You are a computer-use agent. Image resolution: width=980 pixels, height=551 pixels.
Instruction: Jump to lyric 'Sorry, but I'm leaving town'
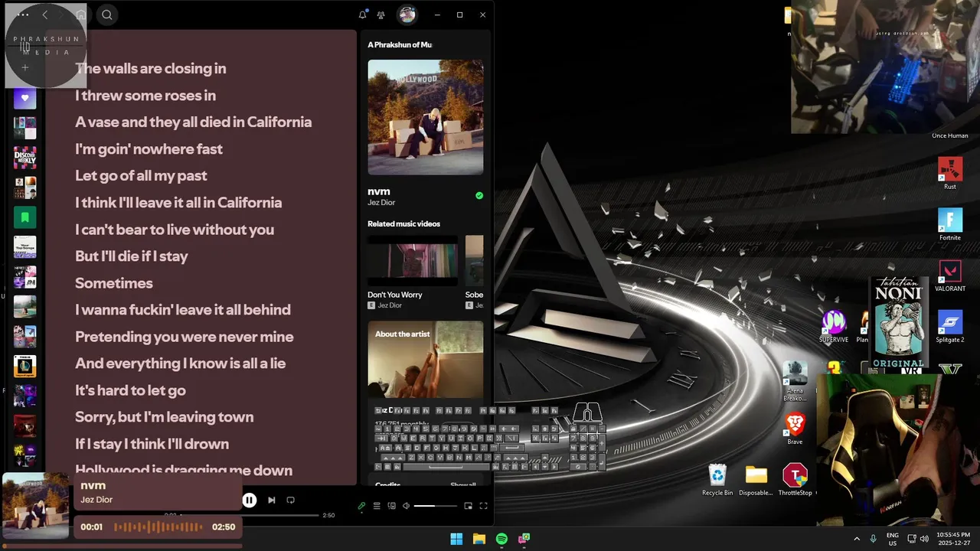coord(164,417)
